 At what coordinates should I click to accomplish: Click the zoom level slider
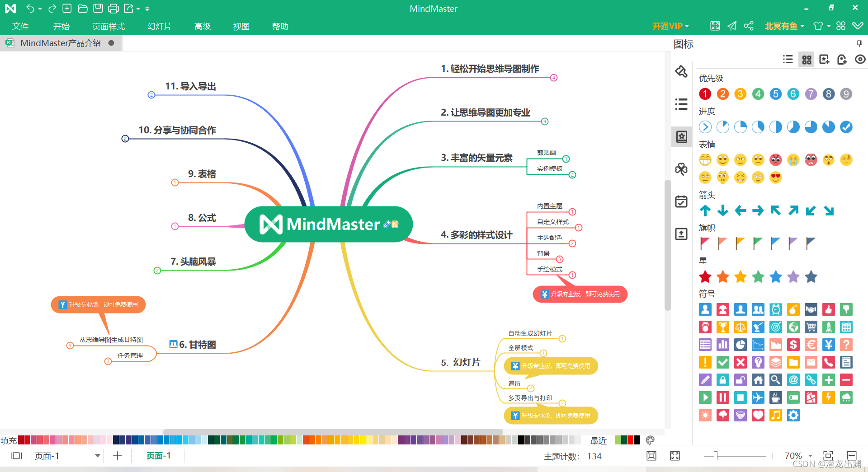[715, 456]
